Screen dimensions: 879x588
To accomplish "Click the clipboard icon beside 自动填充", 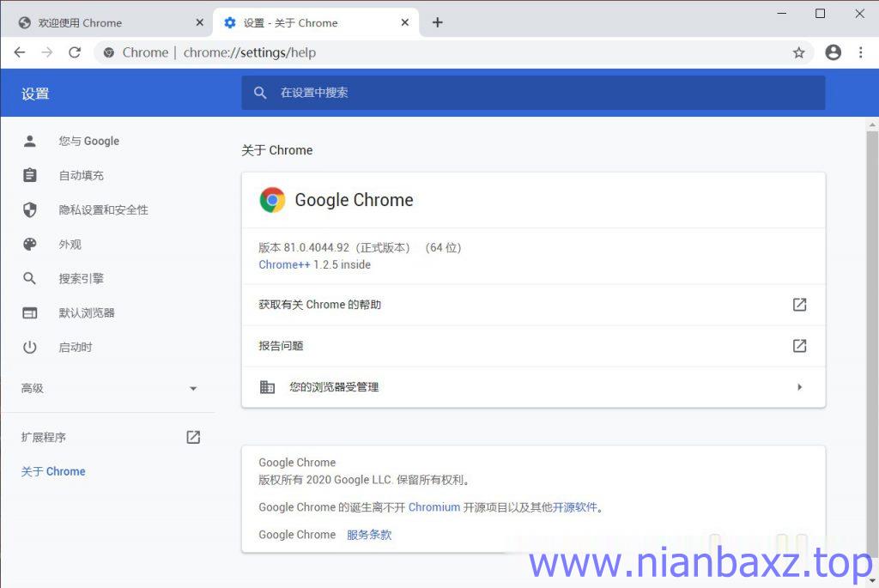I will 30,175.
